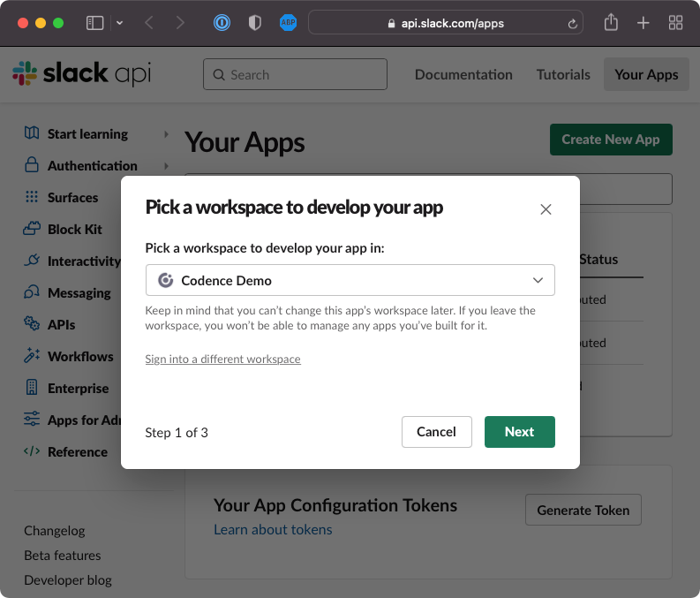Viewport: 700px width, 598px height.
Task: Open the Beta features link
Action: pyautogui.click(x=63, y=555)
